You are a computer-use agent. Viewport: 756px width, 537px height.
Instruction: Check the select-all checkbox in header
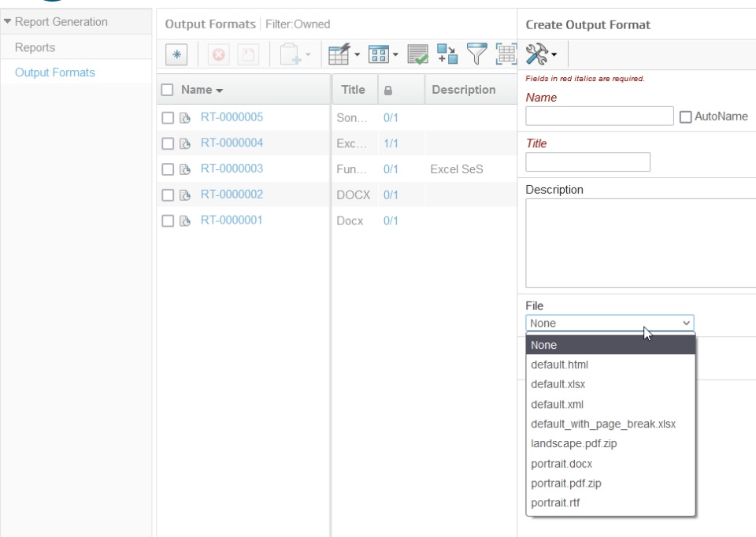coord(167,90)
